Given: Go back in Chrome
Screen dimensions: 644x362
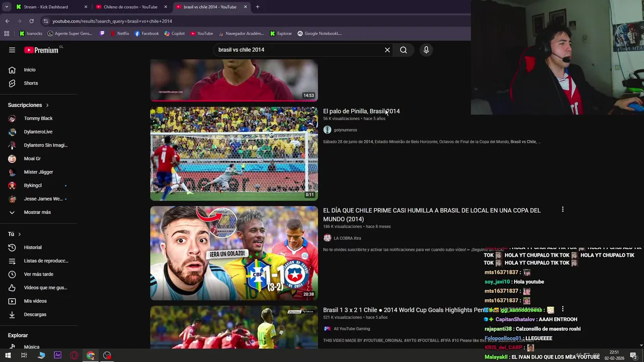Looking at the screenshot, I should click(x=7, y=21).
